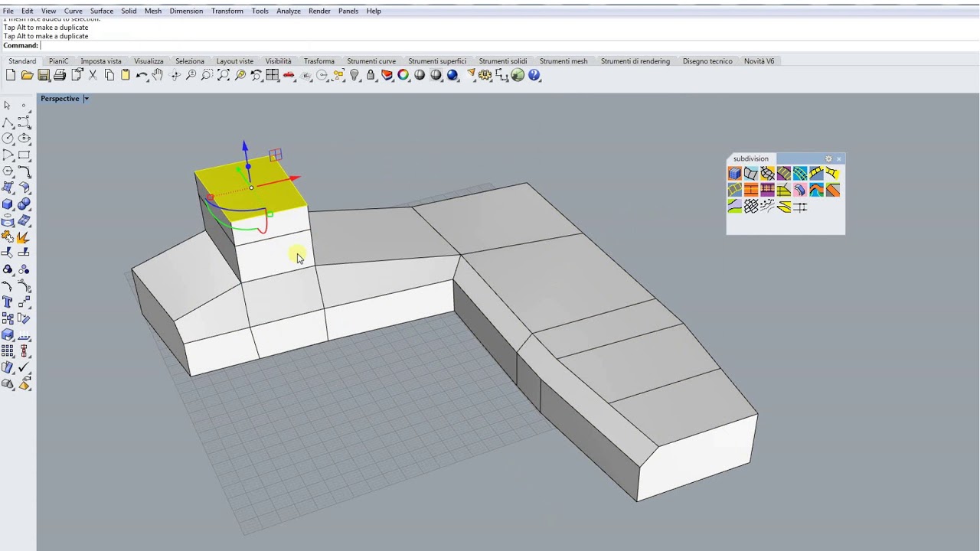The width and height of the screenshot is (980, 551).
Task: Save the model with the floppy icon
Action: (44, 75)
